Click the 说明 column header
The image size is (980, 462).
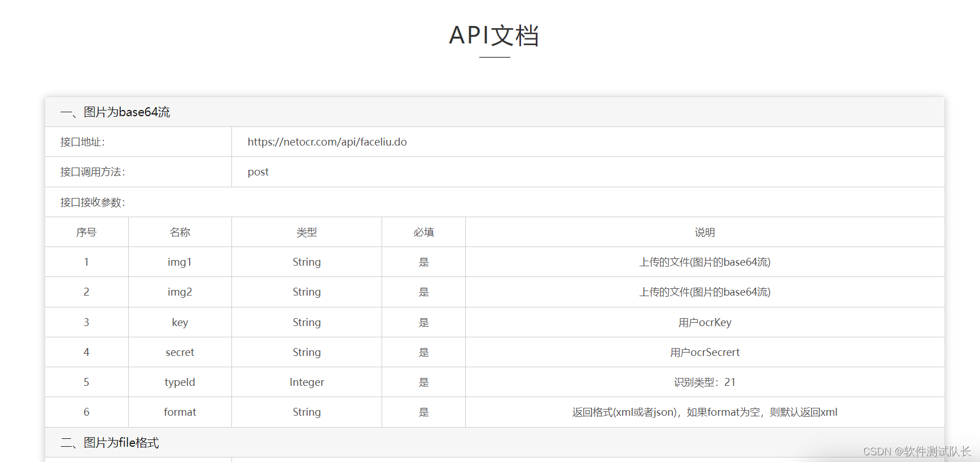pyautogui.click(x=705, y=232)
